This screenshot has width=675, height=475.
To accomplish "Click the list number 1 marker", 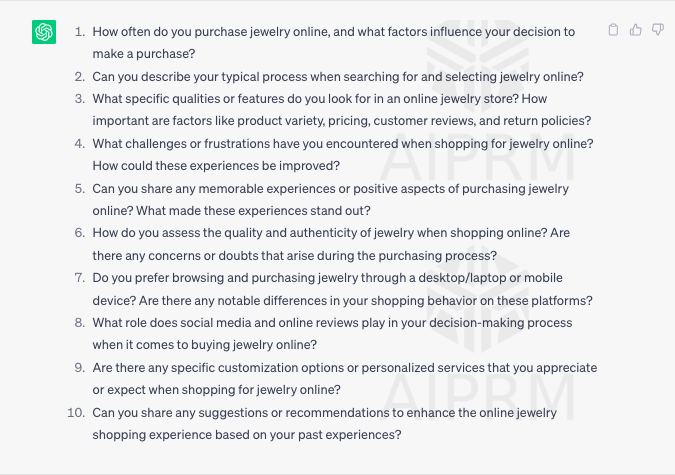I will click(x=80, y=32).
